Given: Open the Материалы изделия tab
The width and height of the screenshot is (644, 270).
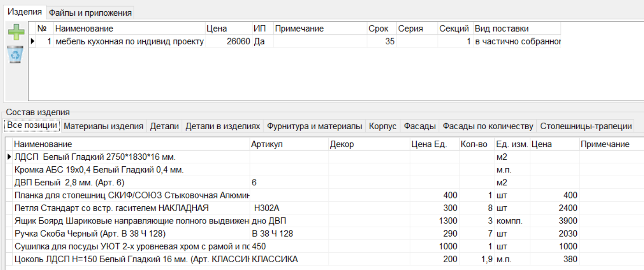Looking at the screenshot, I should pyautogui.click(x=103, y=126).
